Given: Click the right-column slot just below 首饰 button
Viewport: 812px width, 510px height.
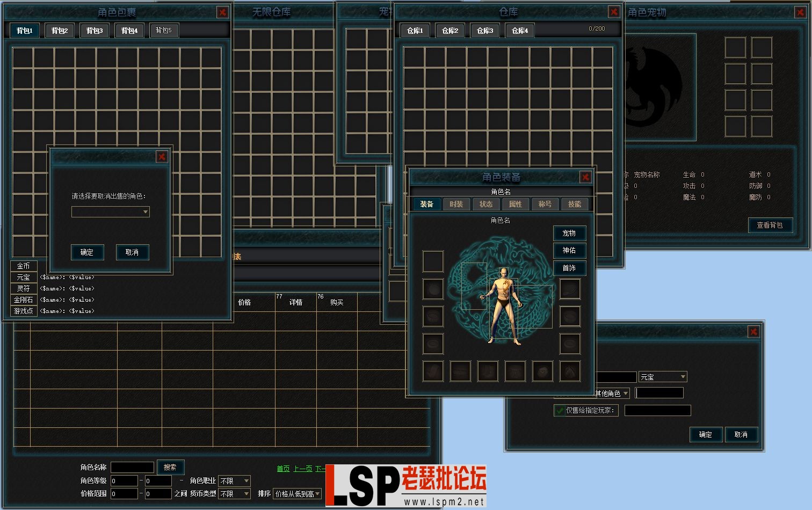Looking at the screenshot, I should click(570, 289).
